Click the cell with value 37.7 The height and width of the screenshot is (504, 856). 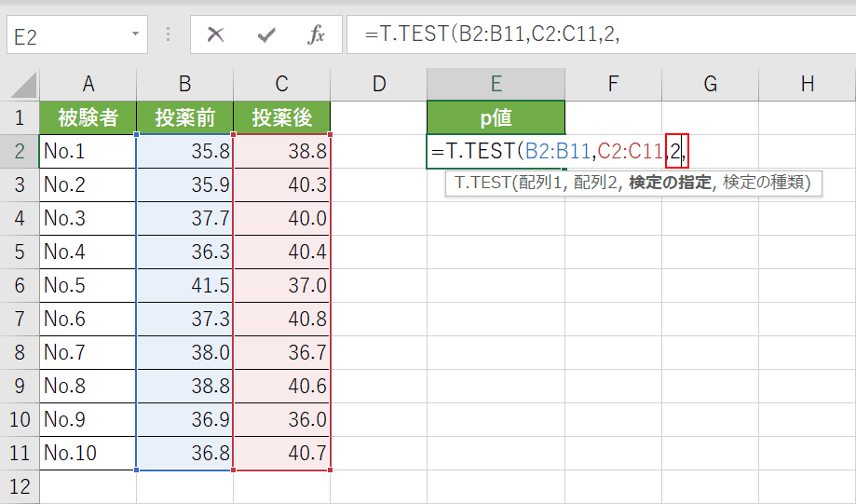(x=185, y=218)
